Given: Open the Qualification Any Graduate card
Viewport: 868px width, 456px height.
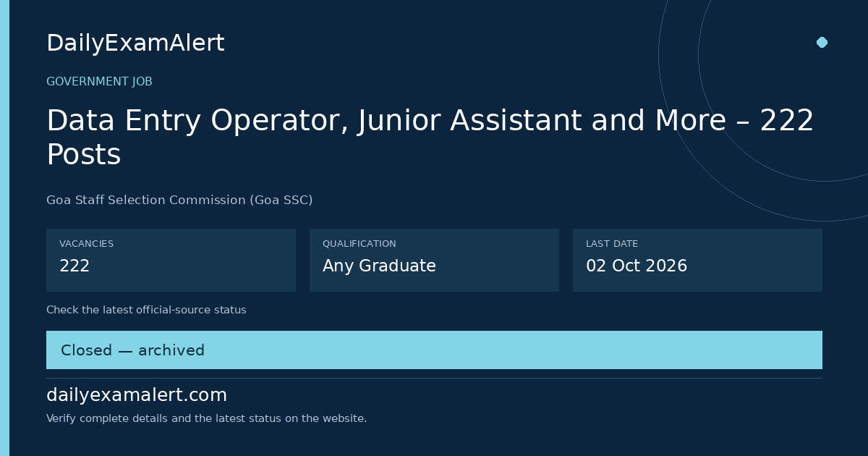Looking at the screenshot, I should 434,260.
